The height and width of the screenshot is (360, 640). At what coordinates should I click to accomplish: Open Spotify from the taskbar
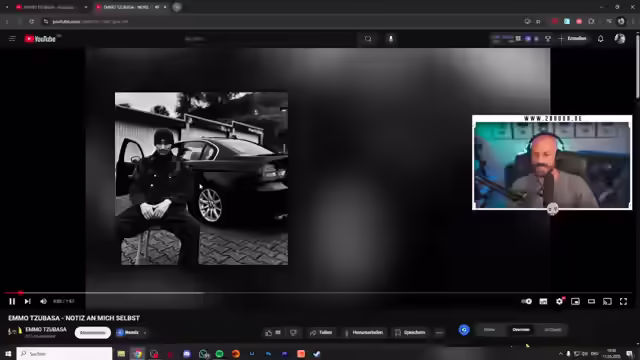(219, 353)
